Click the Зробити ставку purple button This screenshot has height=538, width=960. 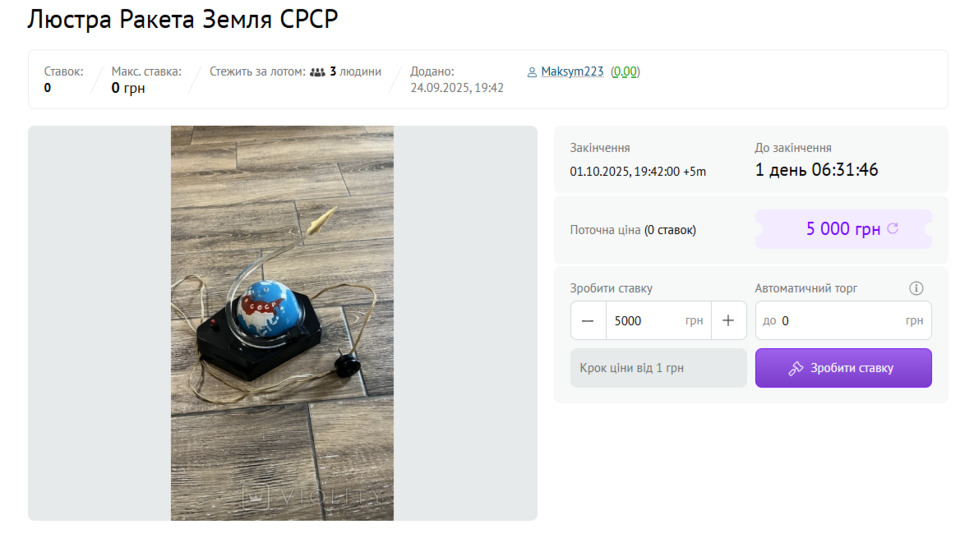[843, 368]
